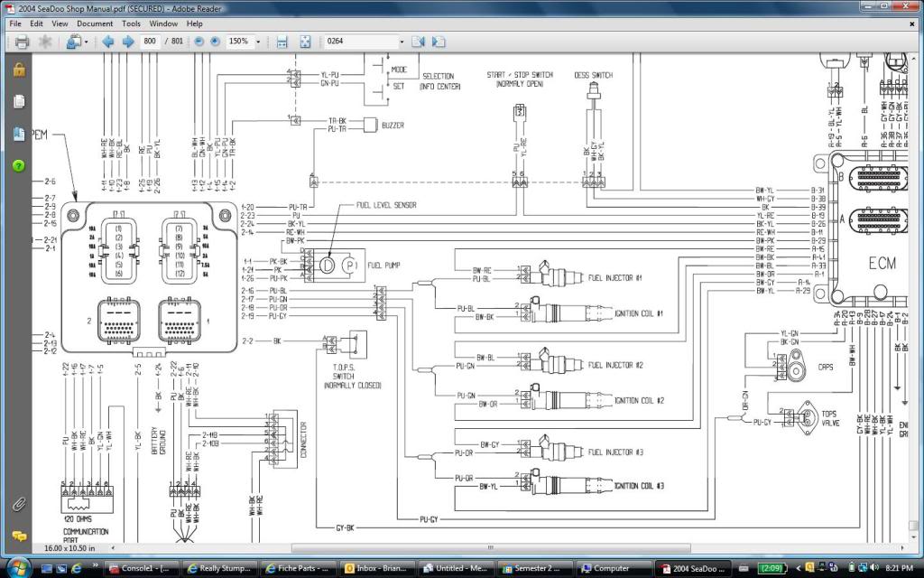
Task: Click the 120 OHMS label
Action: point(78,519)
